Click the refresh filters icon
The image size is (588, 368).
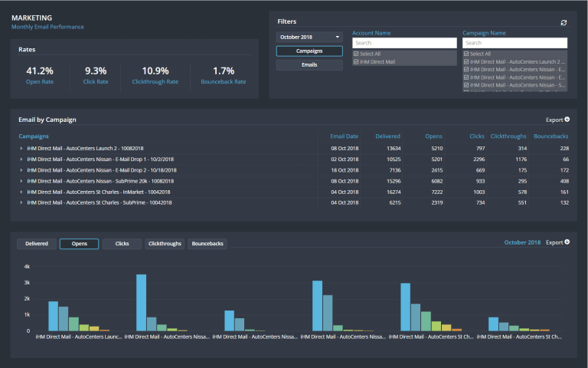[564, 23]
